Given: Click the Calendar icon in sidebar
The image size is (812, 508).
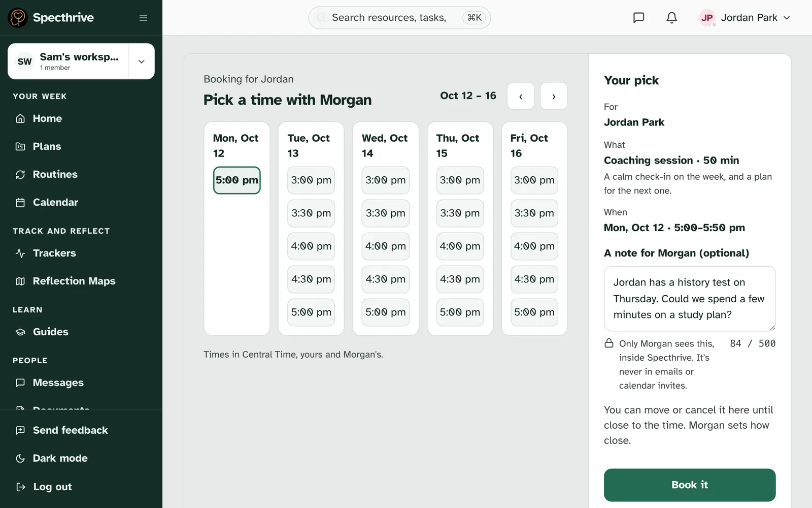Looking at the screenshot, I should click(20, 202).
